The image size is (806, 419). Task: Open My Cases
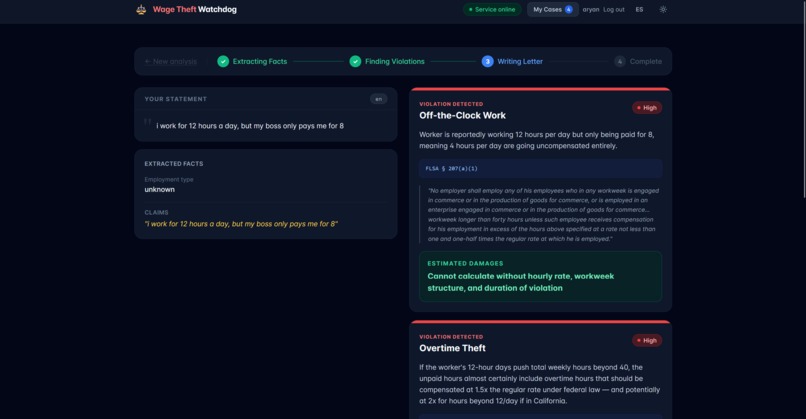pos(553,9)
